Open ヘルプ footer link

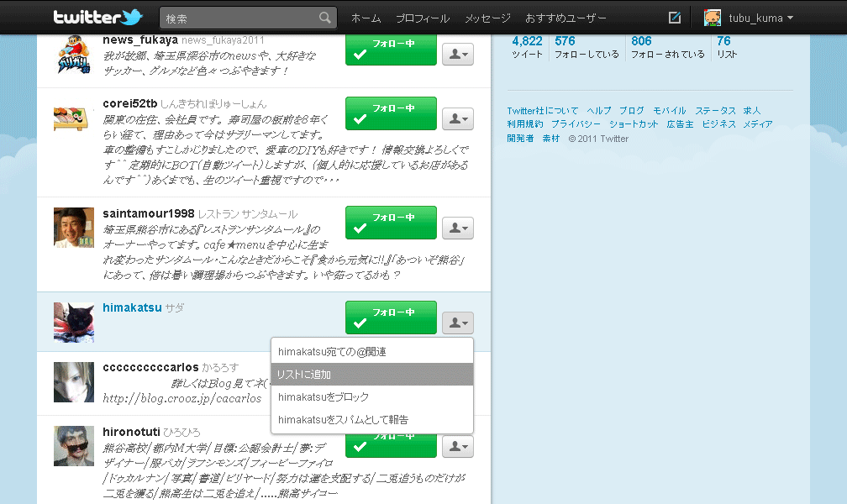coord(599,111)
